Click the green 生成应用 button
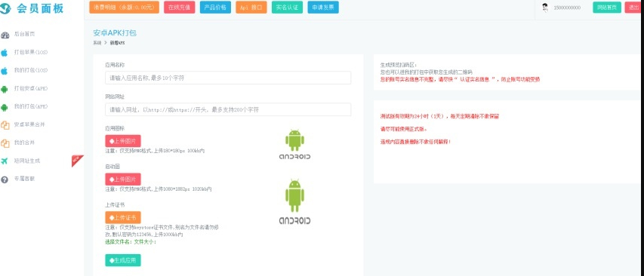The height and width of the screenshot is (276, 644). (123, 260)
